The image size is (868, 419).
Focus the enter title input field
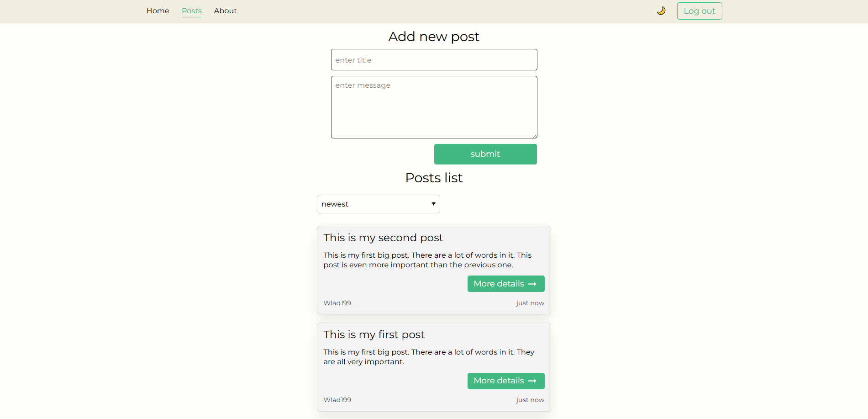[434, 60]
